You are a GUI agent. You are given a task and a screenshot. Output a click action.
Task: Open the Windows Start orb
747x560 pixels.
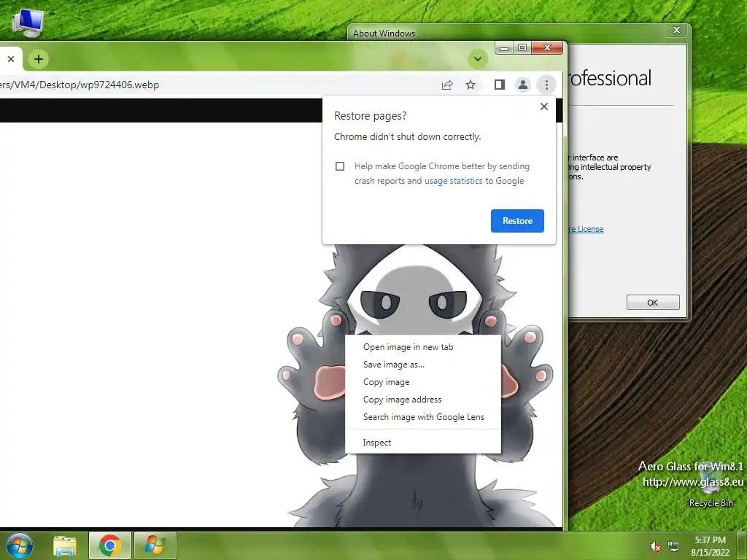[x=20, y=545]
